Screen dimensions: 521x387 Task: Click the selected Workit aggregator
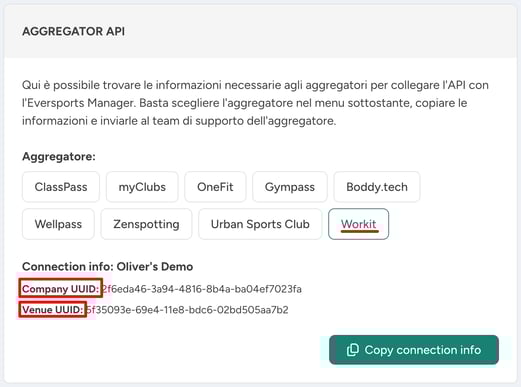(x=359, y=224)
